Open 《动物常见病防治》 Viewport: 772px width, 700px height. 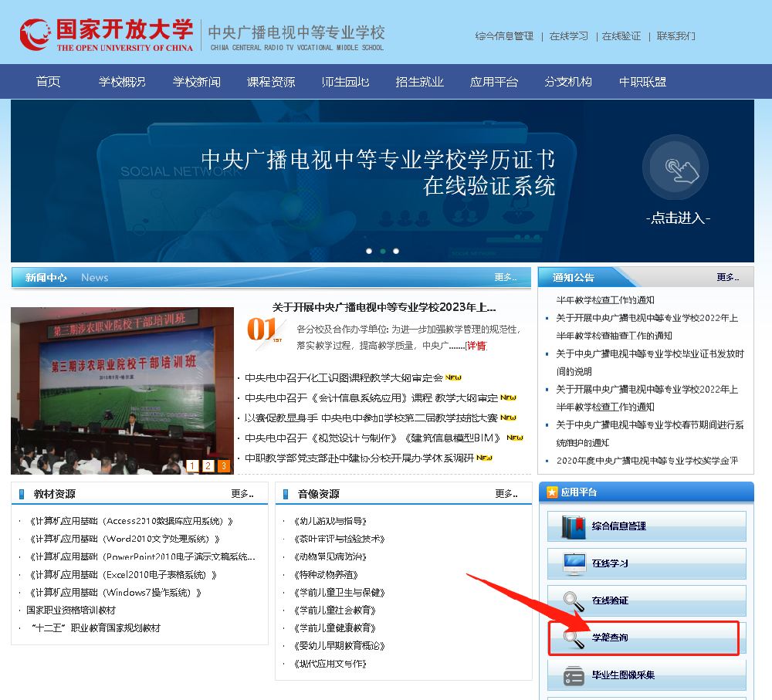pos(330,556)
